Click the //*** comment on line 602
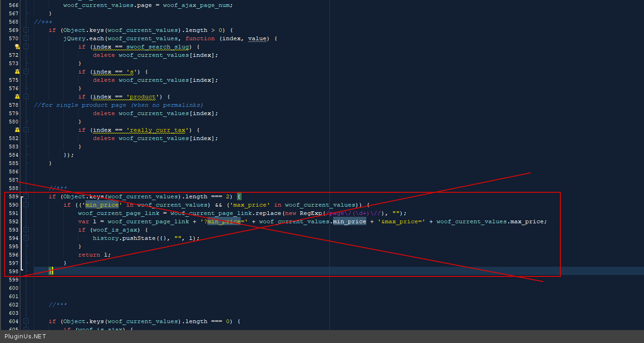Screen dimensions: 644x343 [58, 305]
